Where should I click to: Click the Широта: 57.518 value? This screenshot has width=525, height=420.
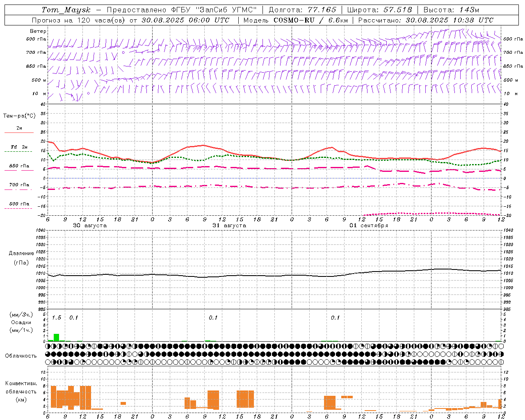click(x=379, y=10)
